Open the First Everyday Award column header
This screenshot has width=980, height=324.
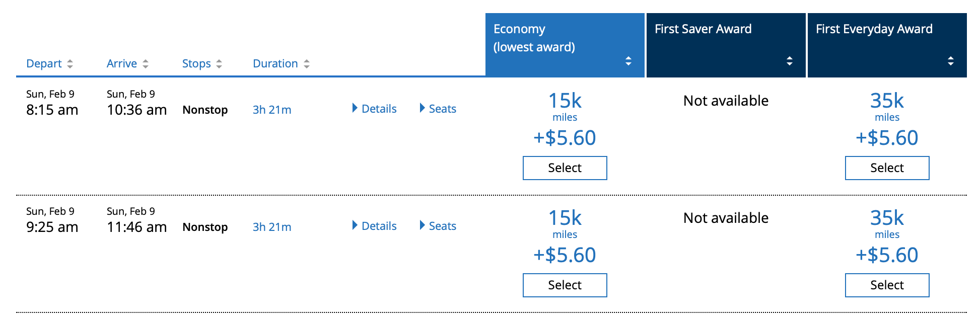pyautogui.click(x=887, y=45)
